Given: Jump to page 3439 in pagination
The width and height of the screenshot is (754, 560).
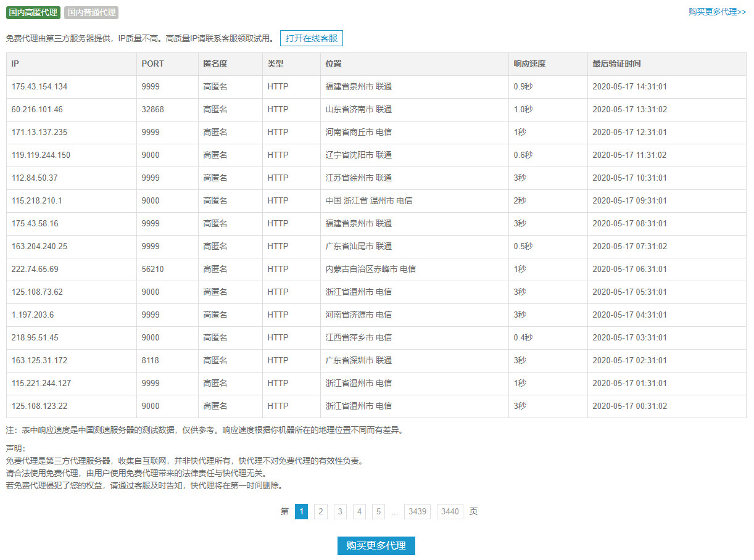Looking at the screenshot, I should click(x=416, y=511).
